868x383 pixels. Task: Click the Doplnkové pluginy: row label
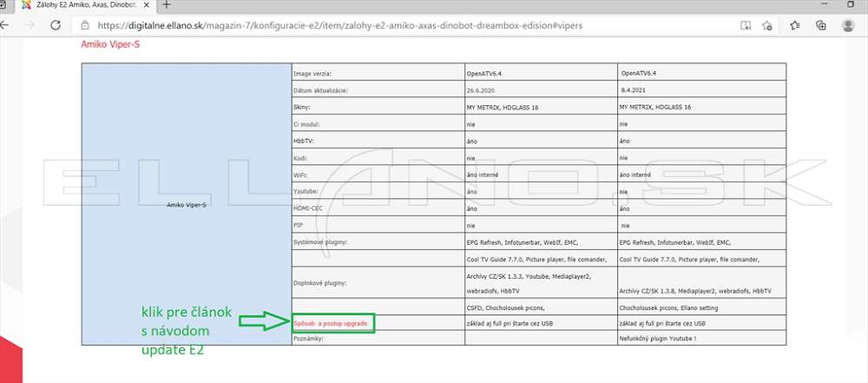(320, 283)
